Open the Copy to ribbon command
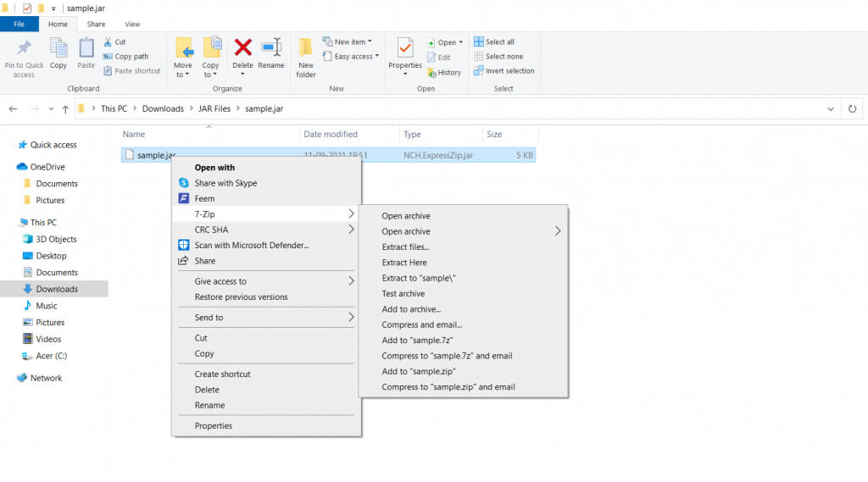868x482 pixels. [x=210, y=58]
